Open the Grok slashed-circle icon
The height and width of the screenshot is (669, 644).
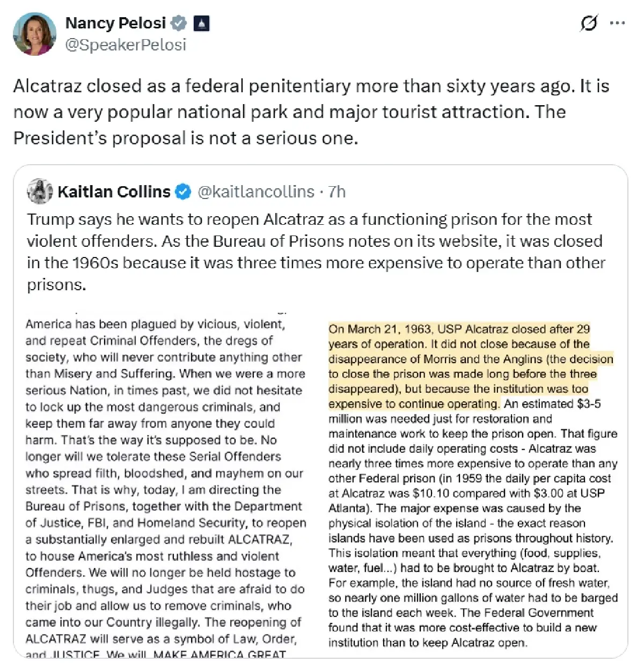(589, 23)
